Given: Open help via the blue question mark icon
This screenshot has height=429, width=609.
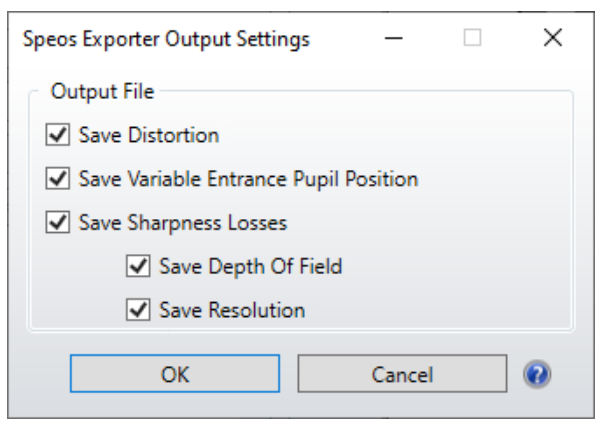Looking at the screenshot, I should pyautogui.click(x=537, y=374).
